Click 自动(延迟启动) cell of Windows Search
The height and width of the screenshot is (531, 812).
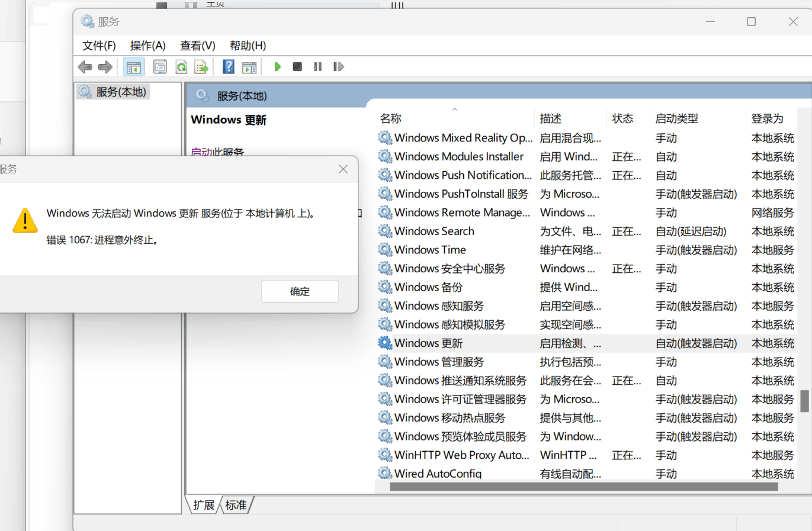pyautogui.click(x=691, y=231)
